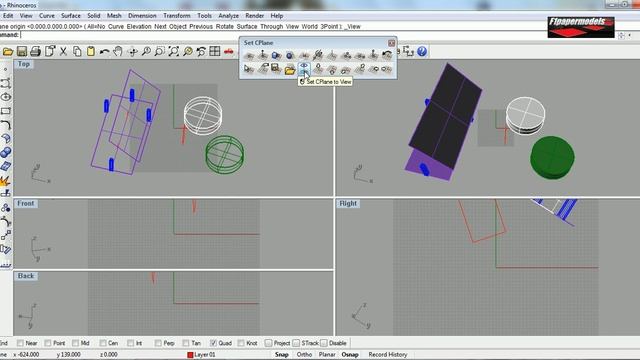
Task: Click Set CPlane to View eye icon
Action: coord(304,68)
